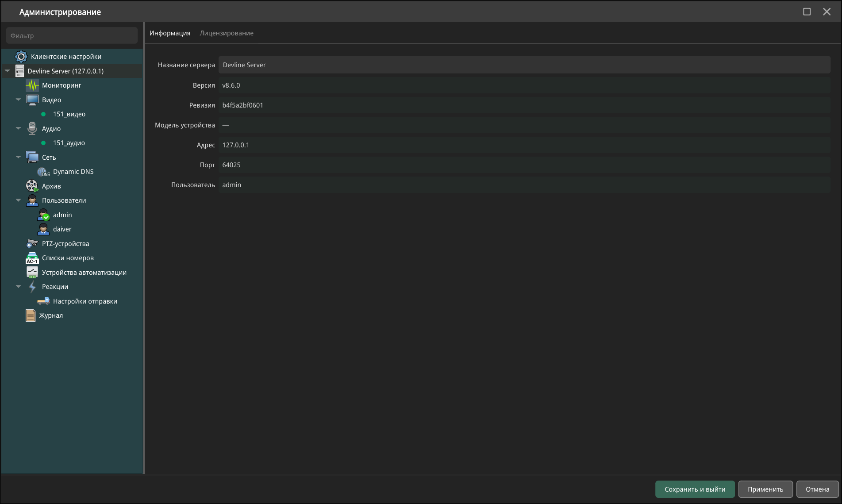The height and width of the screenshot is (504, 842).
Task: Click the number lists car icon
Action: [32, 258]
